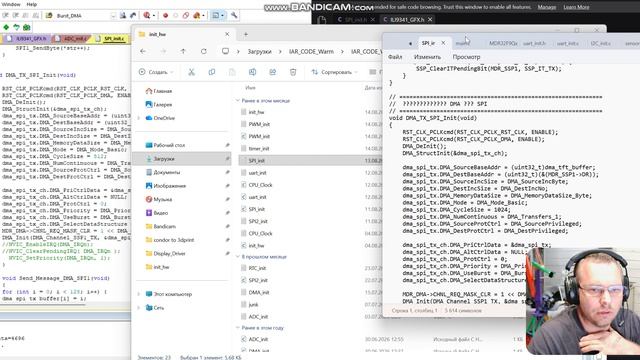This screenshot has height=360, width=640.
Task: Open the Сортировать sort dropdown
Action: click(335, 72)
